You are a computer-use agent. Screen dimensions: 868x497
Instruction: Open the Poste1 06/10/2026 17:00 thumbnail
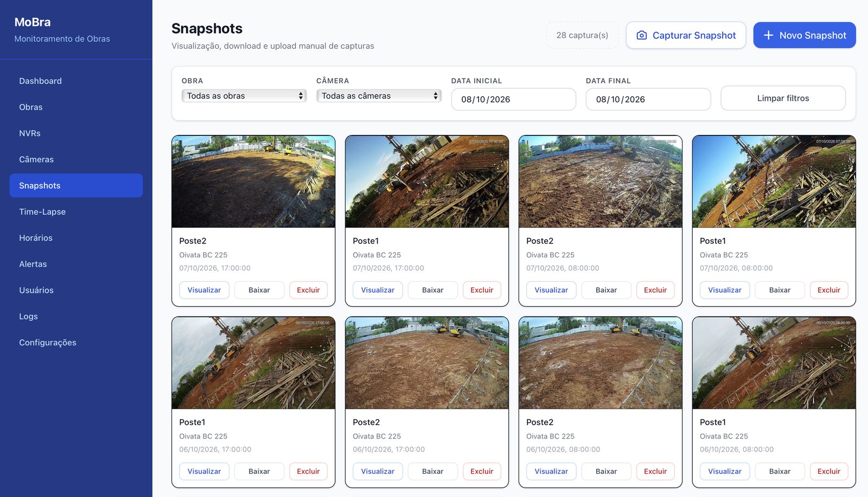[x=253, y=363]
